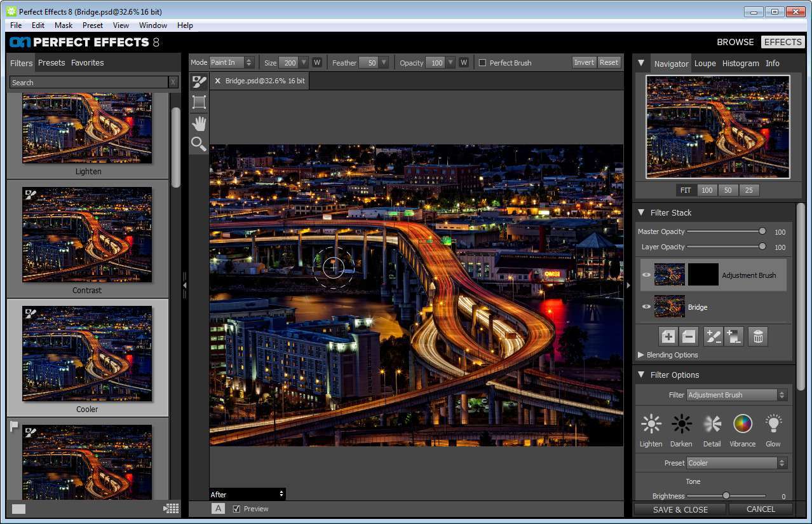The width and height of the screenshot is (812, 524).
Task: Select the Zoom magnifier tool
Action: (x=199, y=144)
